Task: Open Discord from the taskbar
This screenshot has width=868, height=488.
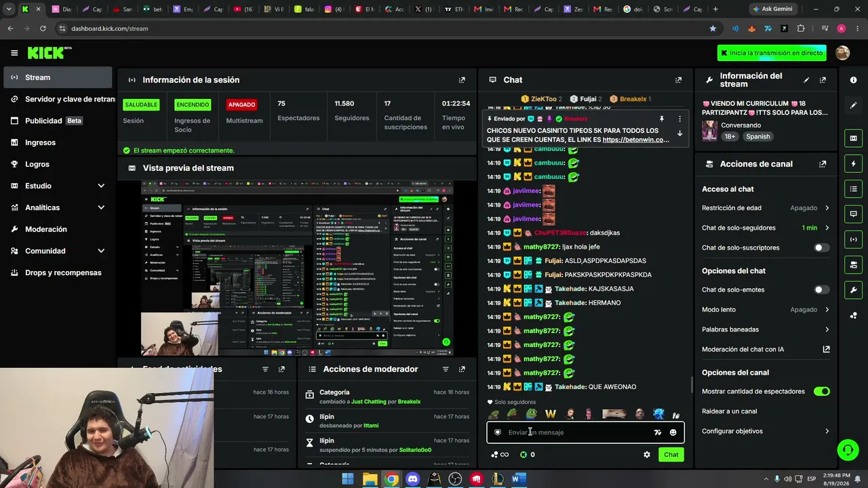Action: click(x=412, y=479)
